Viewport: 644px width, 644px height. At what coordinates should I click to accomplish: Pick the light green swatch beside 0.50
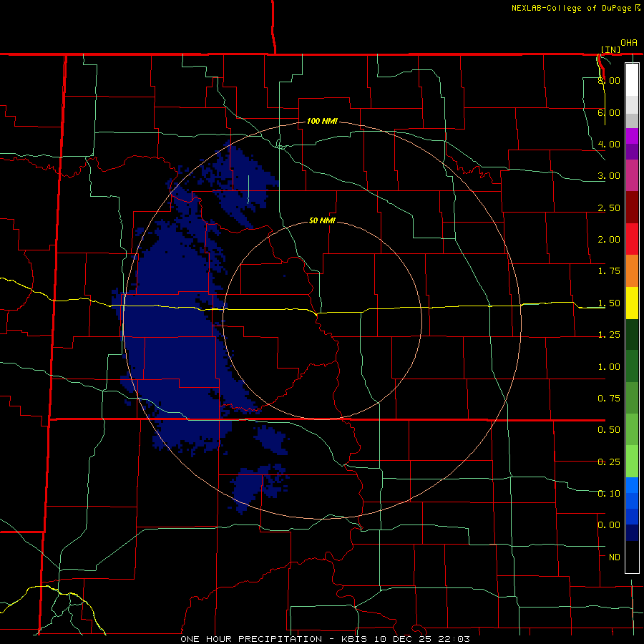tap(632, 429)
